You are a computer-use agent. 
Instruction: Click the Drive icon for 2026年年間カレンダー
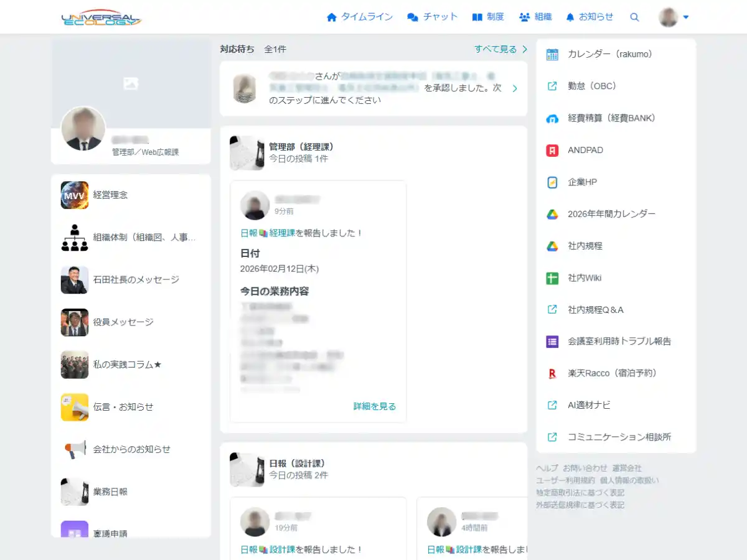(x=552, y=214)
